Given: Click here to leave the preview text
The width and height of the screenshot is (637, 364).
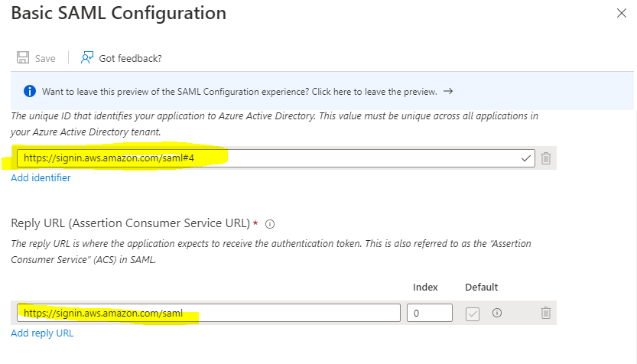Looking at the screenshot, I should click(375, 92).
